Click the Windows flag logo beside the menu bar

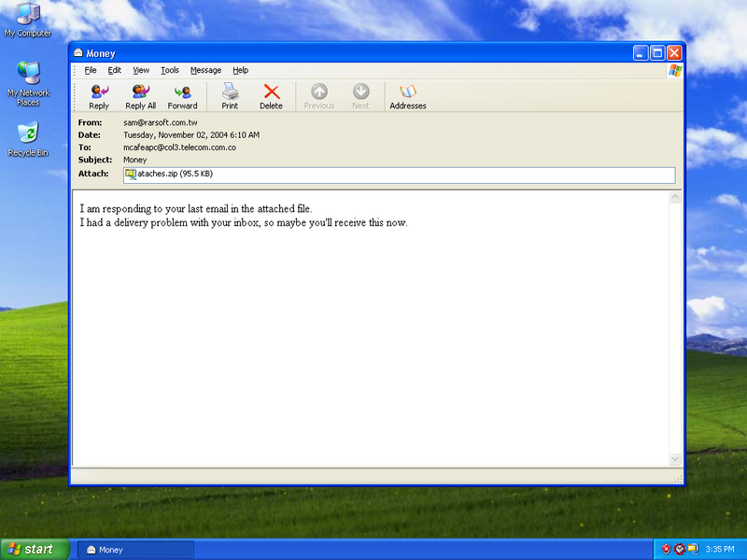(675, 71)
